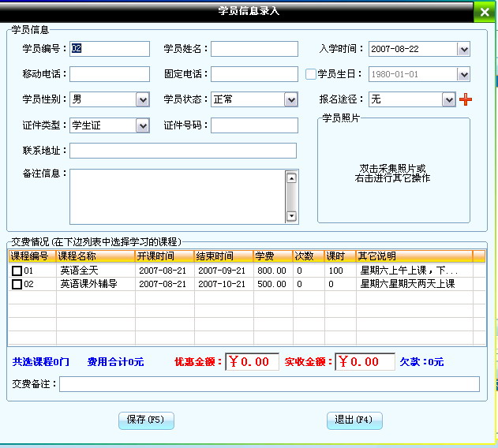Close the 学员信息录入 dialog window

[x=484, y=13]
